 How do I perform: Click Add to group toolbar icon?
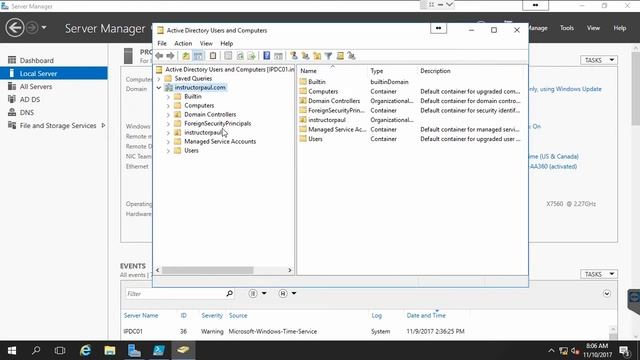pos(351,56)
